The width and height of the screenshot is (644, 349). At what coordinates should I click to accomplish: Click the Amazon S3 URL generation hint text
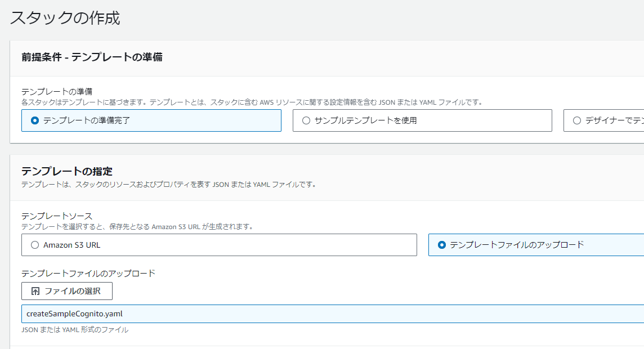coord(137,227)
